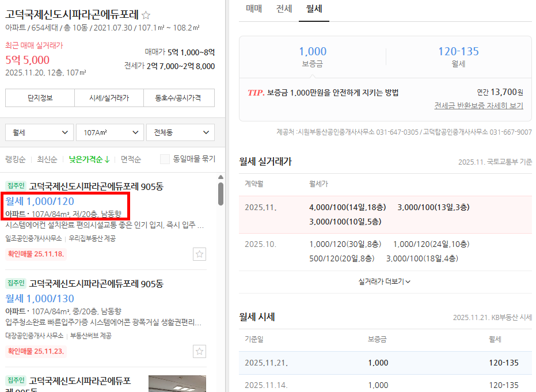536x392 pixels.
Task: Click the 일조공인중개사사무소 agency name
Action: point(33,238)
